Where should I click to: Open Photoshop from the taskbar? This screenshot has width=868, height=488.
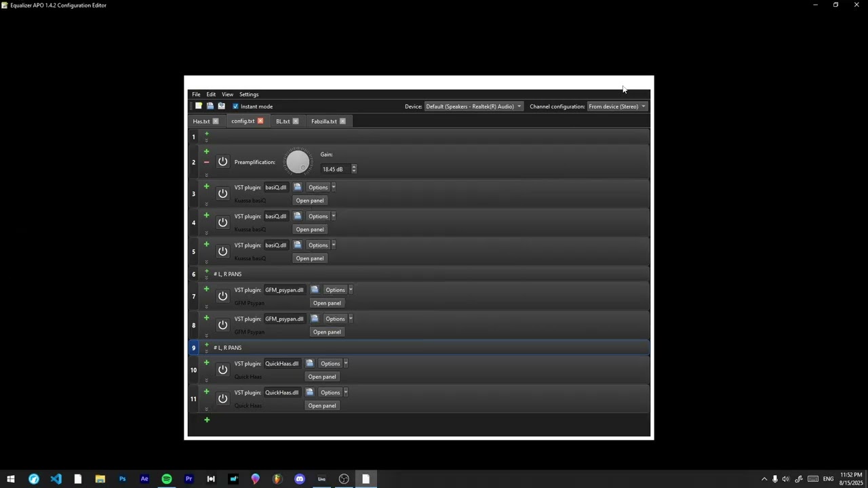tap(122, 479)
